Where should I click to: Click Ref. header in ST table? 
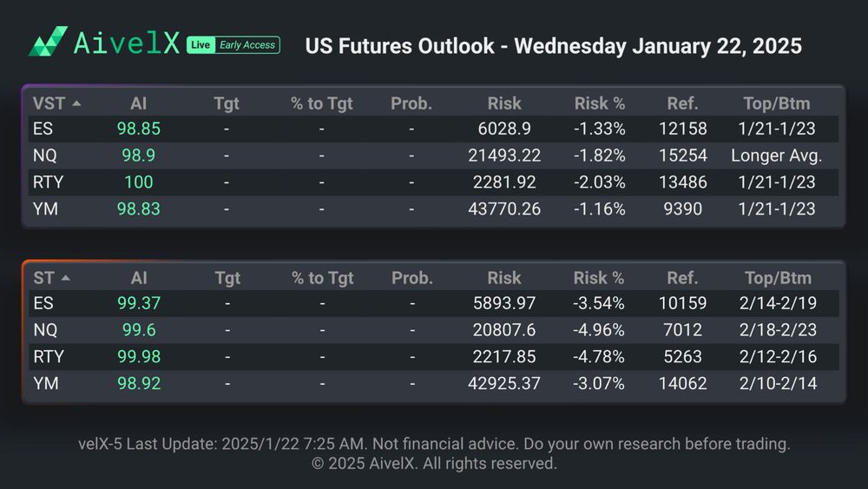[682, 279]
